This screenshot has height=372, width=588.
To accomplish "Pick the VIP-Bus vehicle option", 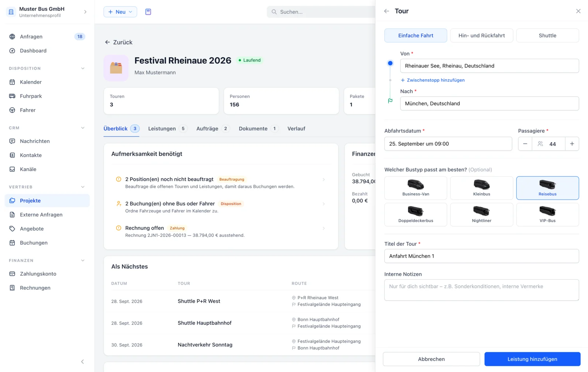I will pyautogui.click(x=547, y=214).
